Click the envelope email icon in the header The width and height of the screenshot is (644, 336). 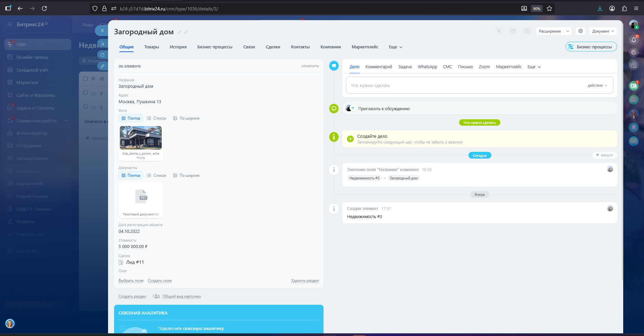[513, 31]
